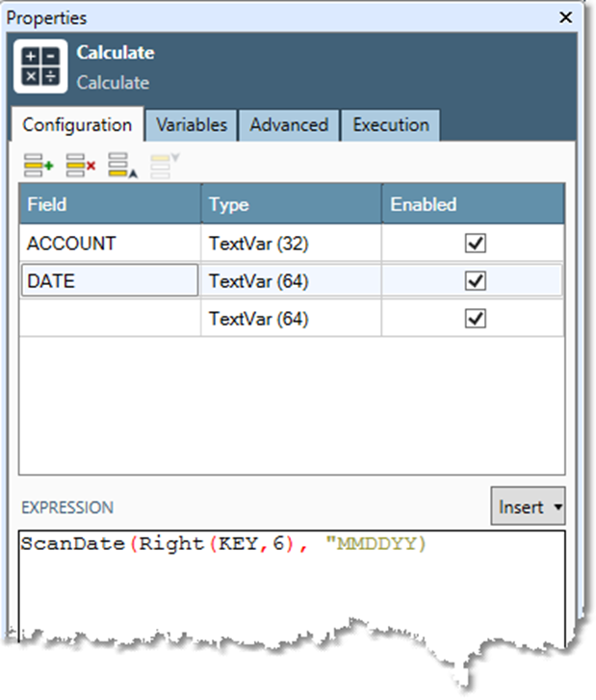Toggle Enabled checkbox in the blank row

click(x=474, y=318)
